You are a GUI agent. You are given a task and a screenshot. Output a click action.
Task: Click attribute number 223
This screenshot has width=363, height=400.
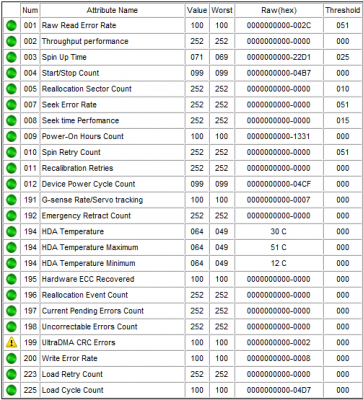pos(30,374)
